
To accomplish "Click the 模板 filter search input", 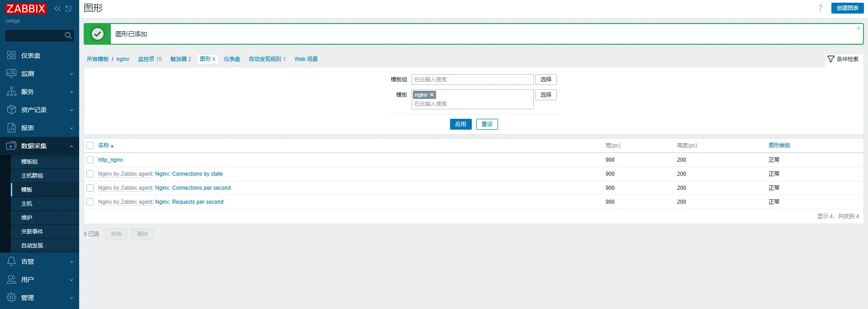I will click(x=472, y=104).
